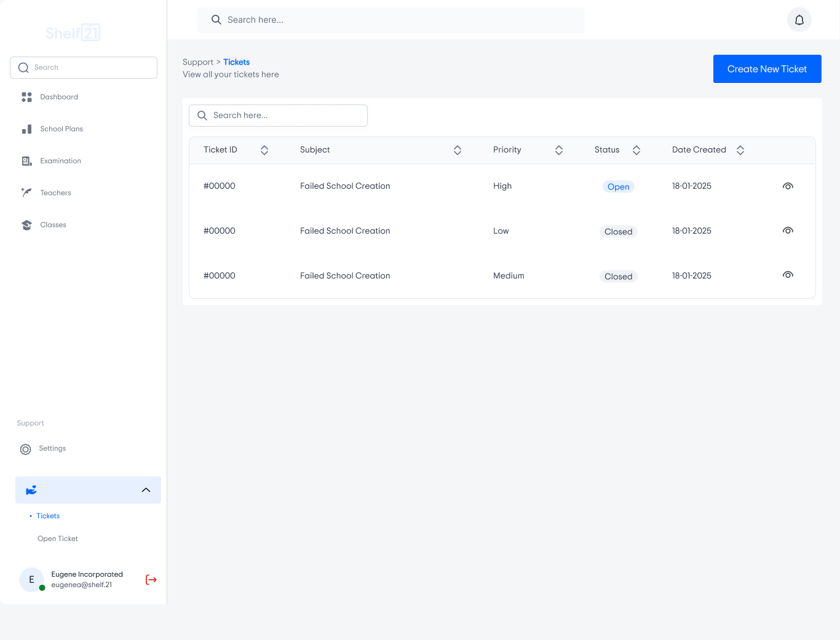Sort by Status column arrows
This screenshot has height=640, width=840.
click(636, 150)
